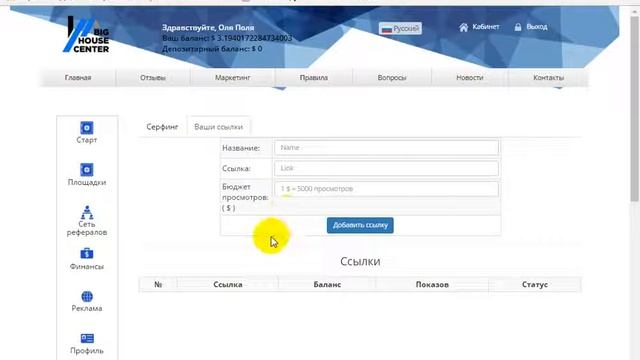Open Сеть рефералов network icon

[x=87, y=212]
